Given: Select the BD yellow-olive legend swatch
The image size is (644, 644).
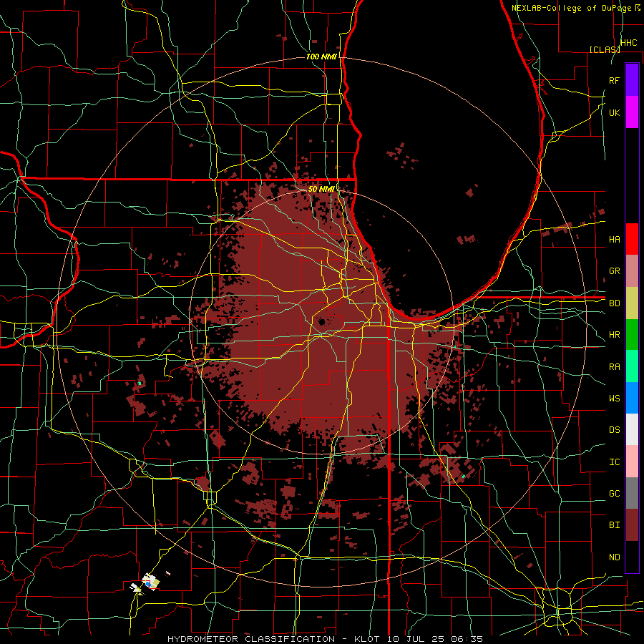Looking at the screenshot, I should click(x=632, y=303).
